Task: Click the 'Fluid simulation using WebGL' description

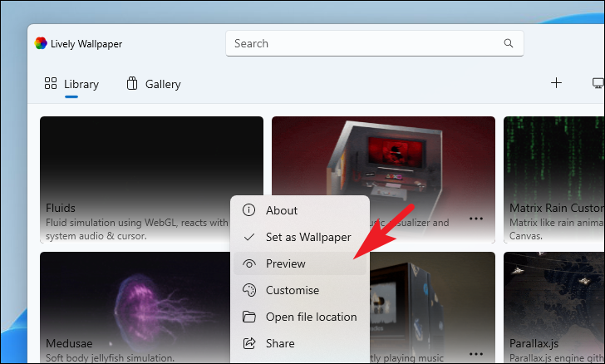Action: tap(137, 229)
